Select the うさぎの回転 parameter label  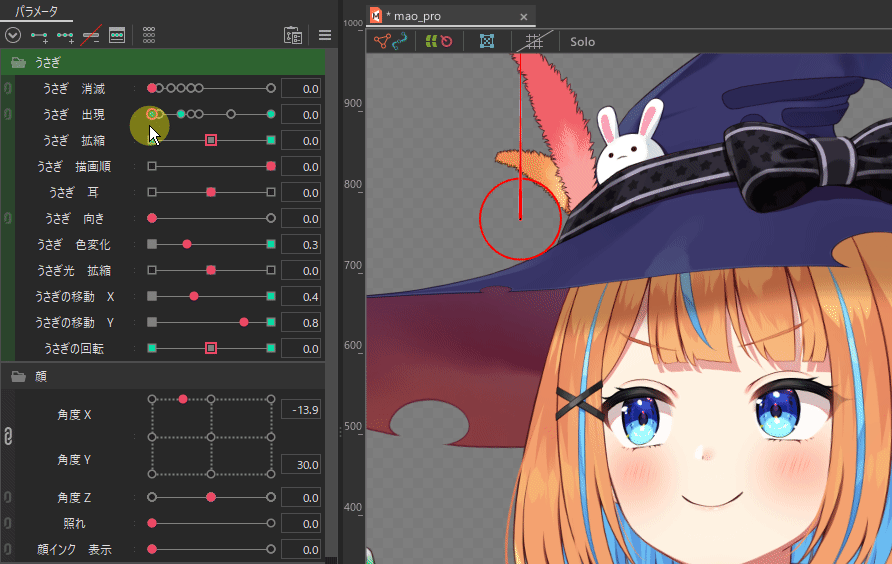74,348
